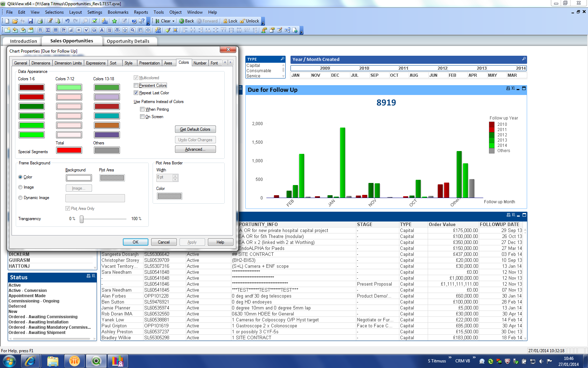Enable the Persistent Colors checkbox

[x=136, y=86]
